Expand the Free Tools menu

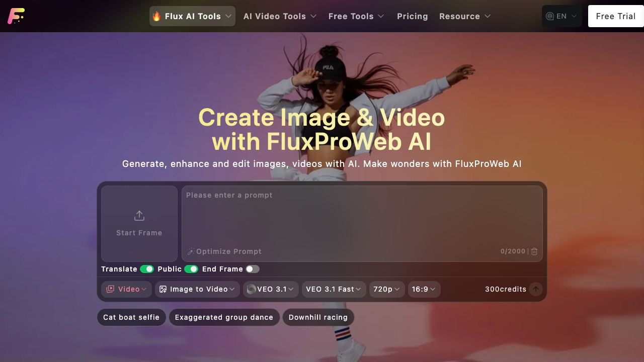[356, 16]
